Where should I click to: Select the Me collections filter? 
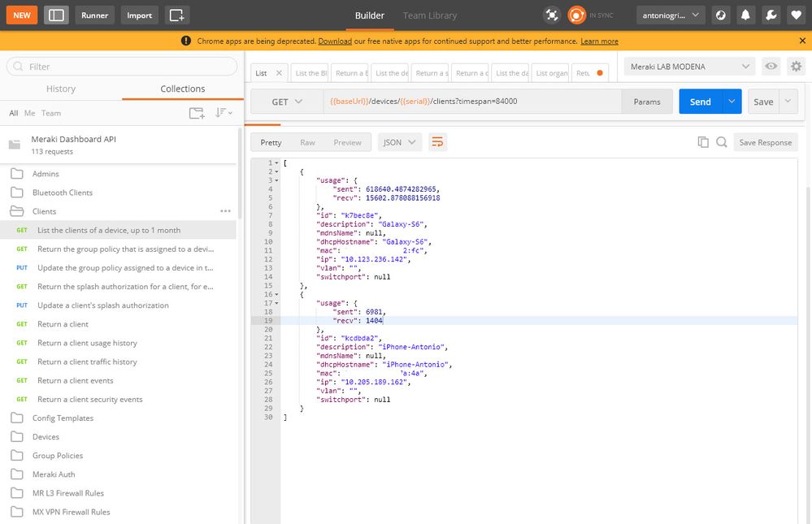[29, 113]
